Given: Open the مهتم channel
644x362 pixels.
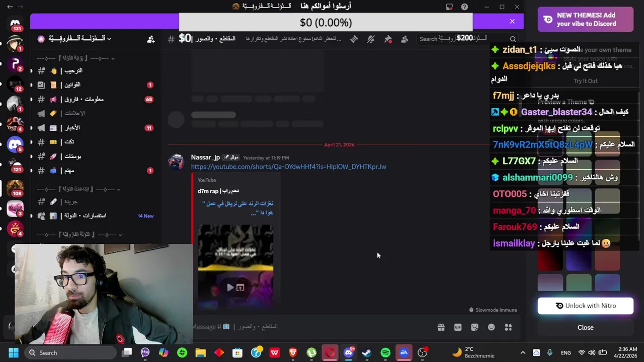Looking at the screenshot, I should [96, 170].
